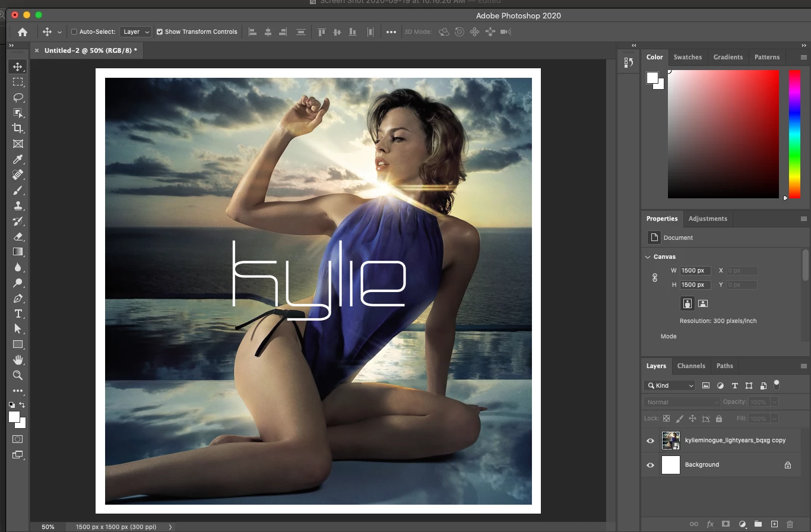Swap foreground and background colors
The height and width of the screenshot is (532, 811).
pyautogui.click(x=22, y=405)
